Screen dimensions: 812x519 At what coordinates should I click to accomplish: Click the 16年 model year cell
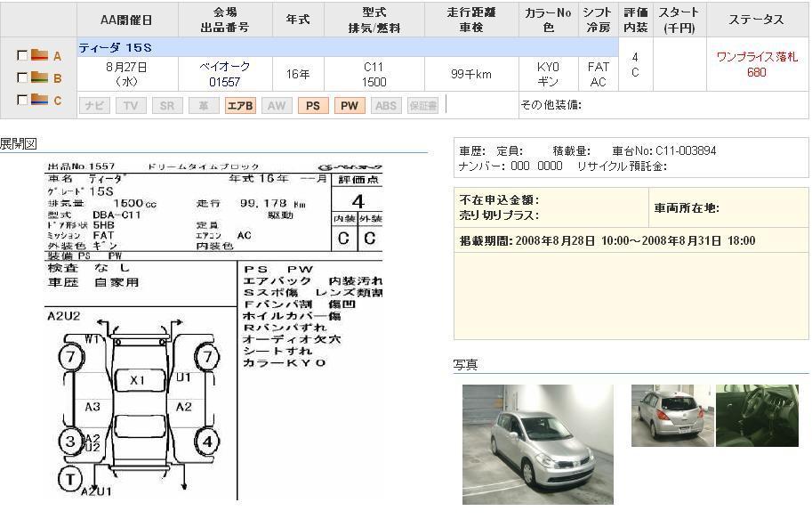click(x=298, y=74)
